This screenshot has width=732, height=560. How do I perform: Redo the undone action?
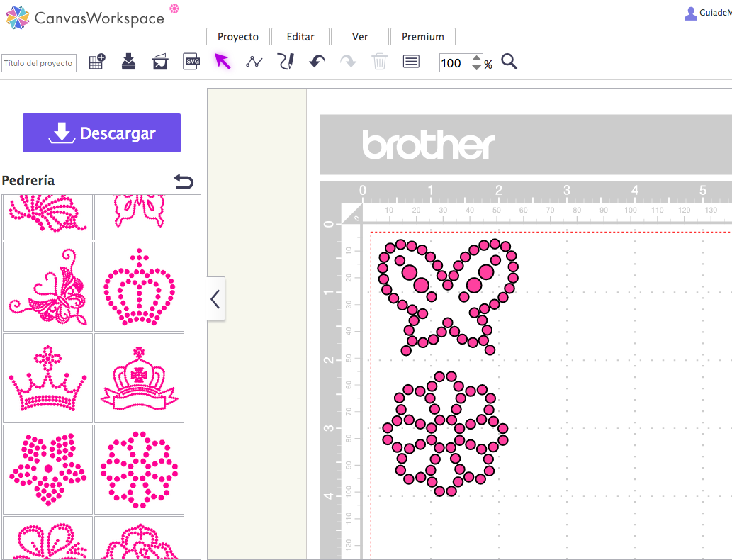(348, 61)
